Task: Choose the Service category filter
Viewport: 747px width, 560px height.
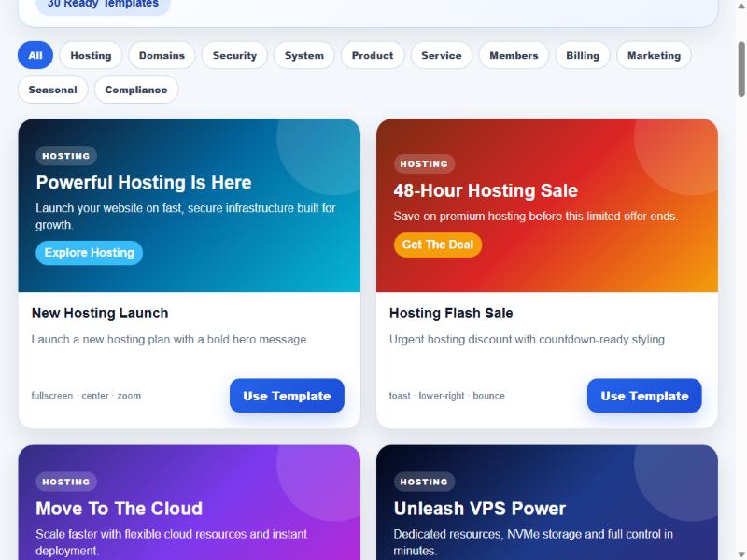Action: (441, 55)
